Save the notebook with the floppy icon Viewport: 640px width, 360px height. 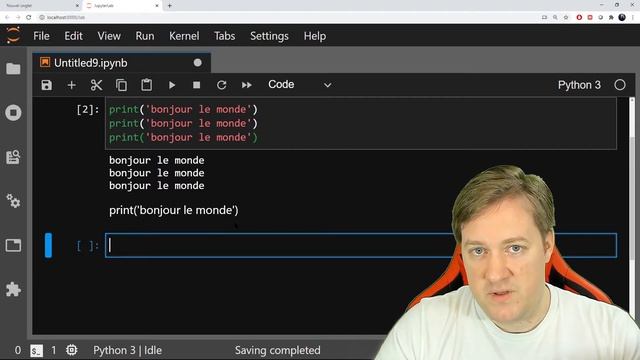click(47, 85)
